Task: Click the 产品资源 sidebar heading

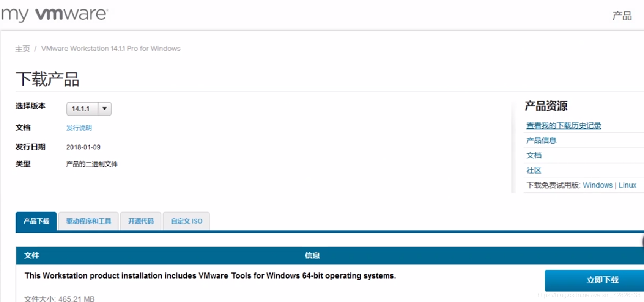Action: pyautogui.click(x=546, y=106)
